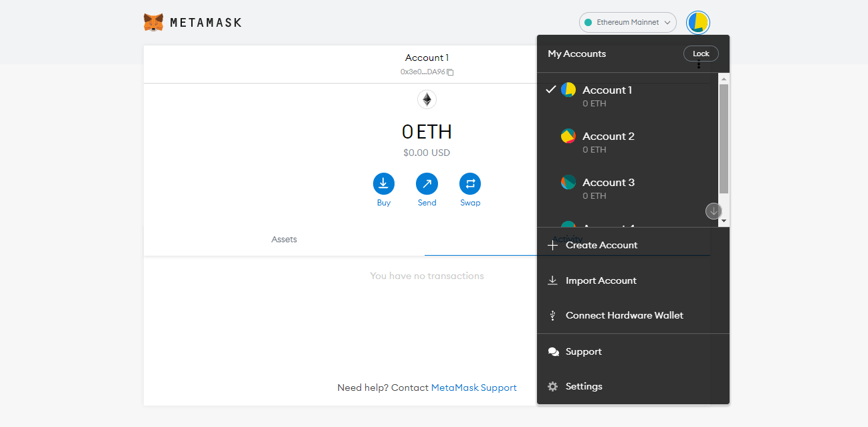The width and height of the screenshot is (868, 427).
Task: Click the round scroll-down arrow in accounts list
Action: pyautogui.click(x=714, y=211)
